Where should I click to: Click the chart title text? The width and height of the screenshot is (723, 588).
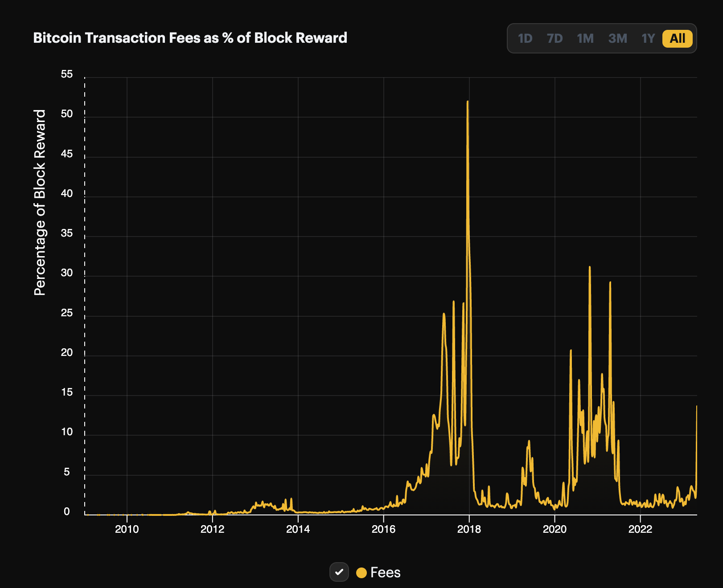[190, 38]
